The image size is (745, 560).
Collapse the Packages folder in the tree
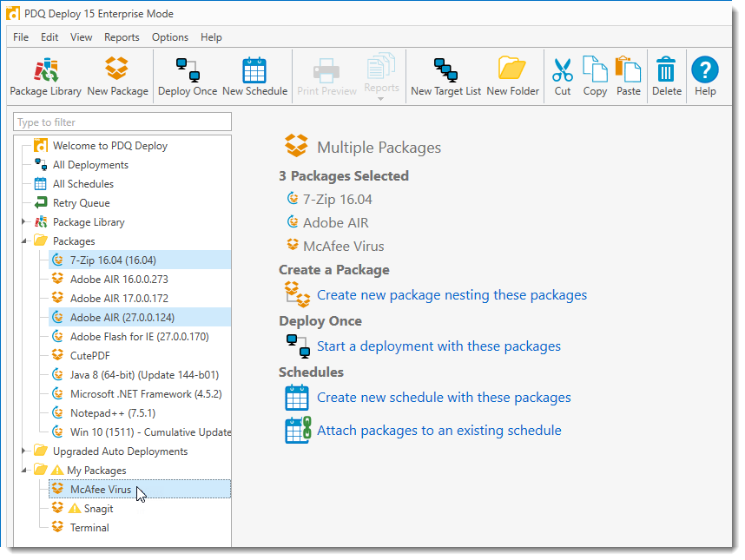click(x=23, y=241)
